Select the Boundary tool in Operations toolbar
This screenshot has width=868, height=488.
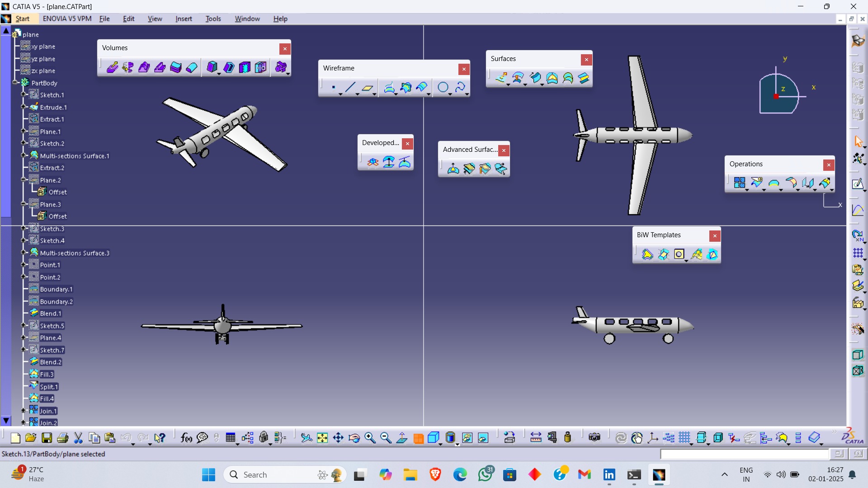pyautogui.click(x=774, y=183)
